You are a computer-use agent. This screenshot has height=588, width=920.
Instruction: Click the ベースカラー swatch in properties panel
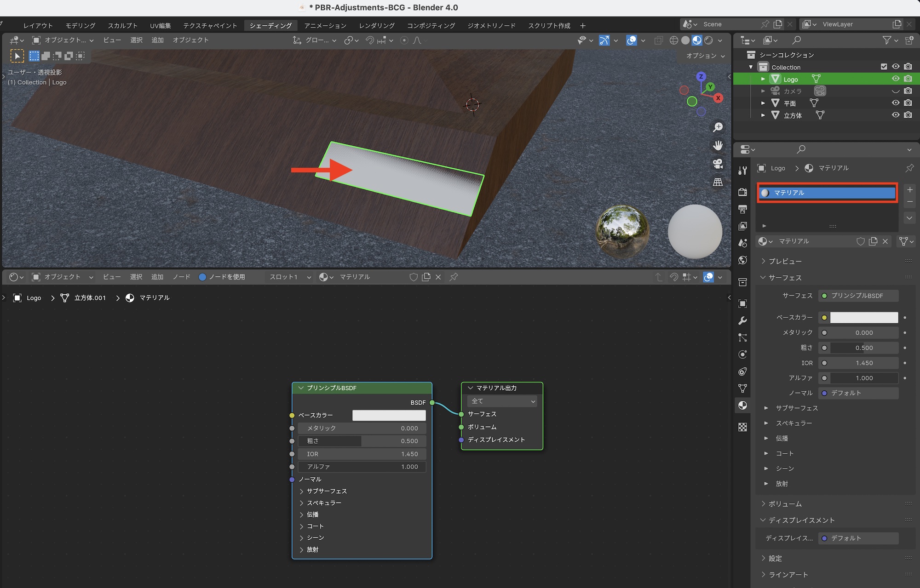863,318
